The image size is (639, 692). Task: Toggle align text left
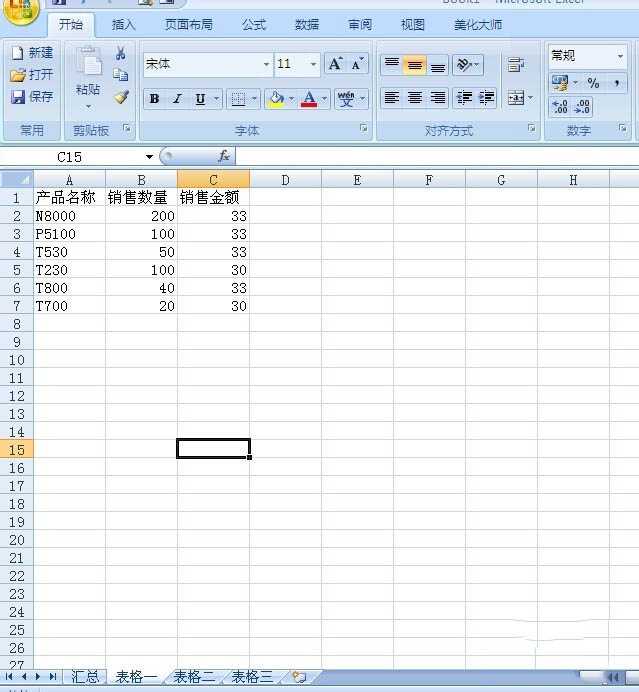click(x=391, y=97)
